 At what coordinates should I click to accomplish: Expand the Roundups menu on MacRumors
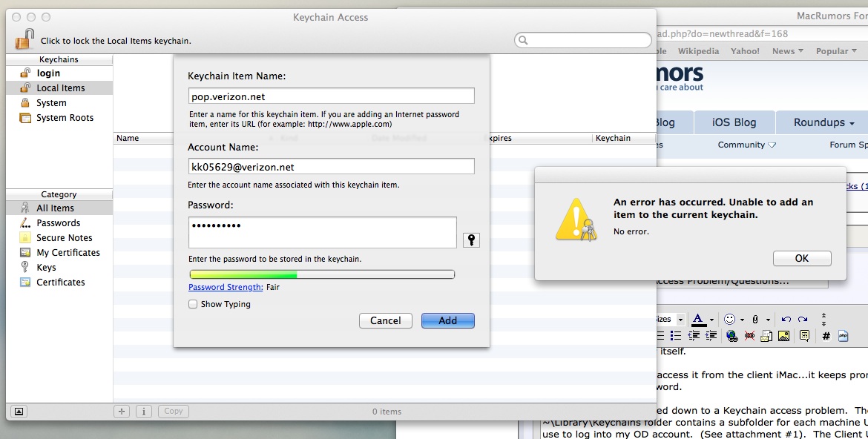pyautogui.click(x=823, y=122)
